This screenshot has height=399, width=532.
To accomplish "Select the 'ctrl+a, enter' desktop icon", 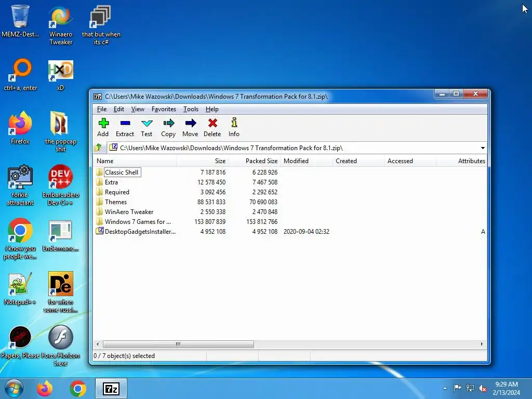I will tap(20, 75).
